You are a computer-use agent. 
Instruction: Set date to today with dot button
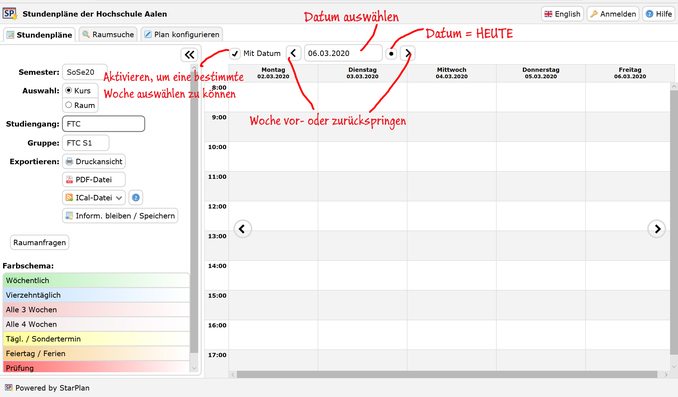(x=391, y=54)
